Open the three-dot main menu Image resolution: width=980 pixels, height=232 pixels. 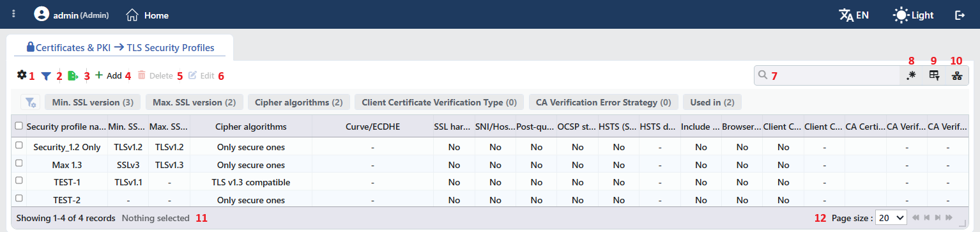13,14
